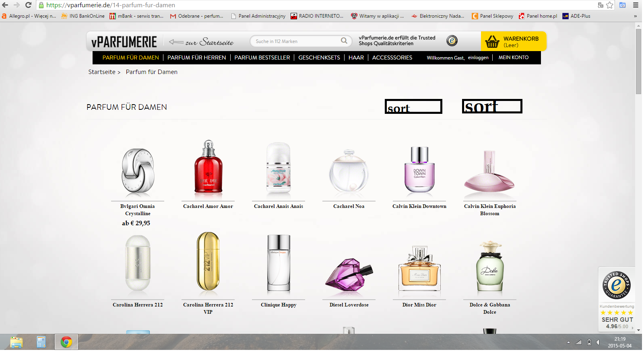Click the Parfum für Damen breadcrumb
This screenshot has height=362, width=644.
152,72
